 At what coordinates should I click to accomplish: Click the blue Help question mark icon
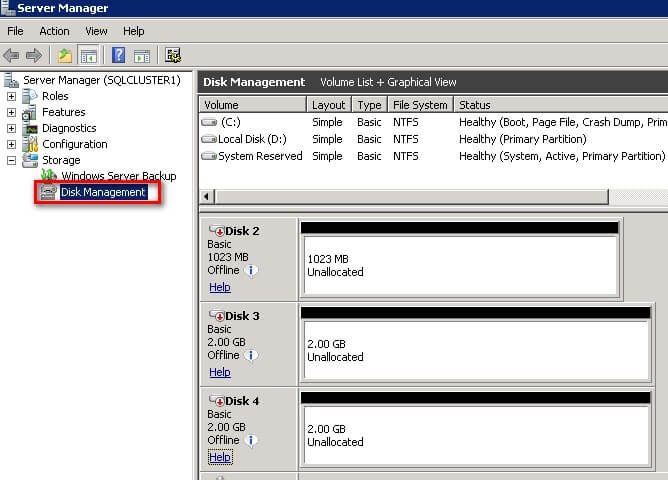(118, 56)
